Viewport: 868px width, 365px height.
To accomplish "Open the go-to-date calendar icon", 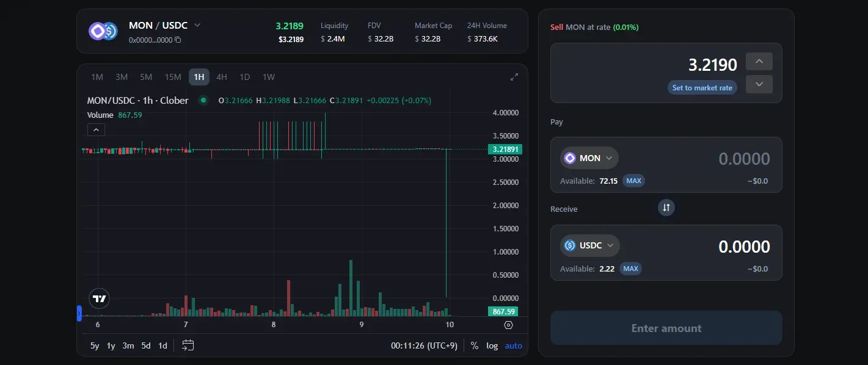I will click(188, 345).
